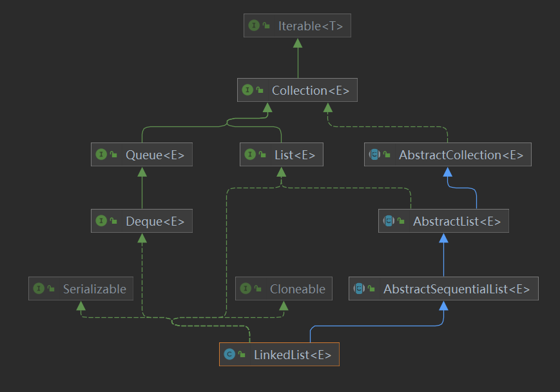Image resolution: width=560 pixels, height=392 pixels.
Task: Click the lock icon beside Serializable
Action: click(51, 288)
